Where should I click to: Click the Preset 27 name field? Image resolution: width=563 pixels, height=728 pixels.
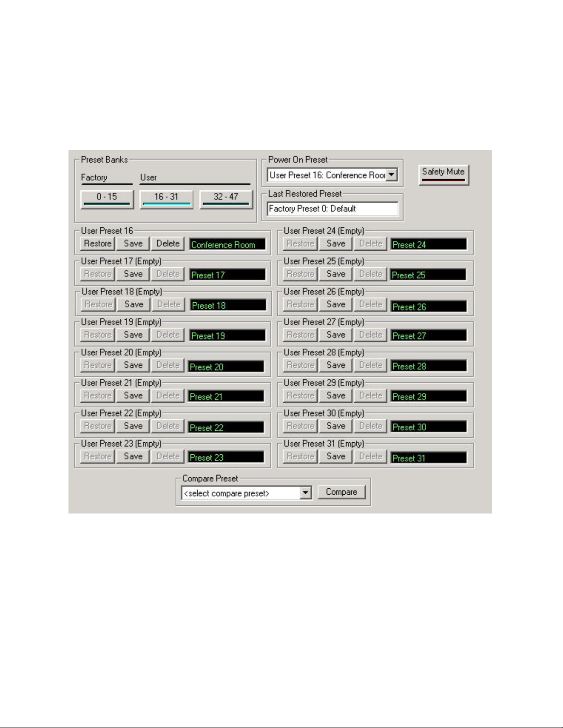click(429, 336)
